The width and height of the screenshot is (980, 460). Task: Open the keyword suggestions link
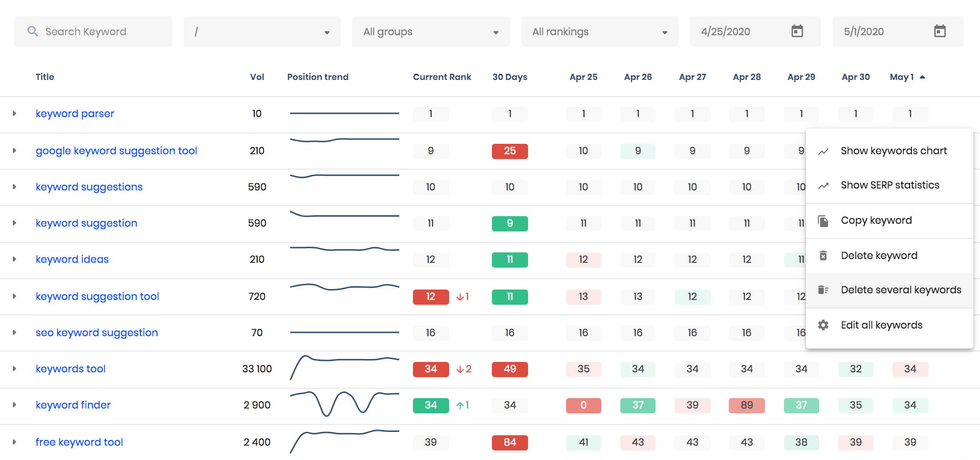click(x=89, y=187)
